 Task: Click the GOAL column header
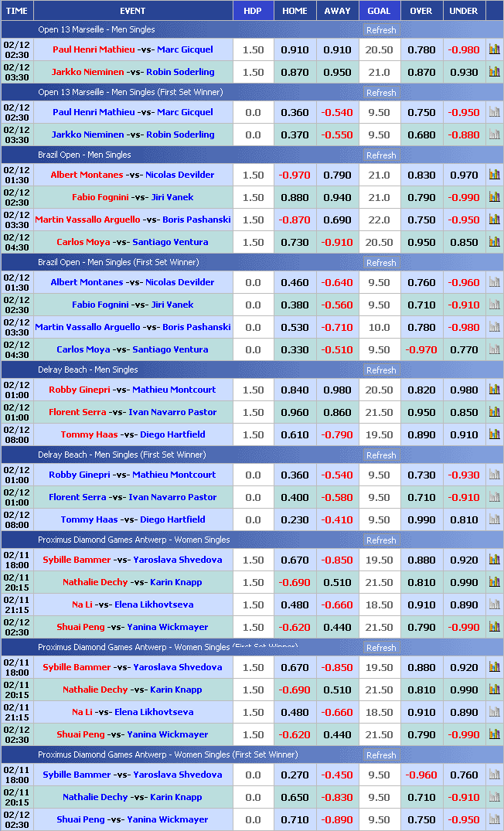tap(379, 11)
